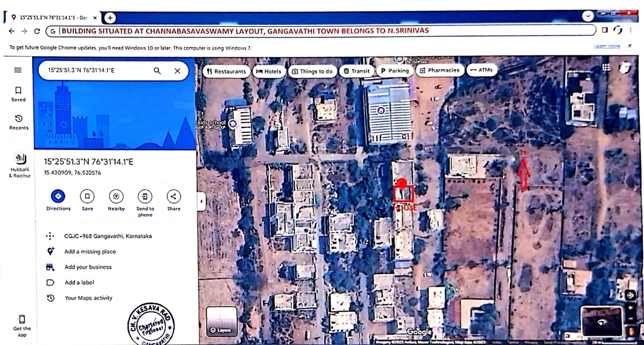644x345 pixels.
Task: Click Add a missing place
Action: (x=90, y=251)
